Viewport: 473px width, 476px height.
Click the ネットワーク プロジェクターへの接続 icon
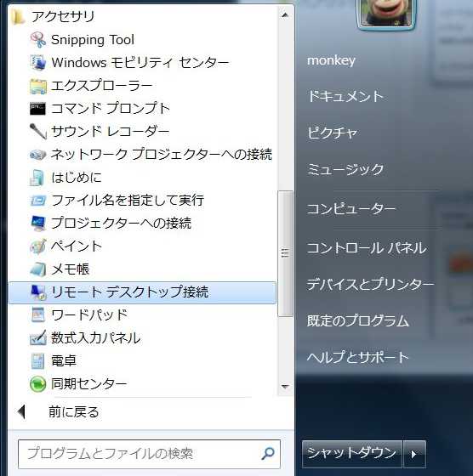point(38,155)
